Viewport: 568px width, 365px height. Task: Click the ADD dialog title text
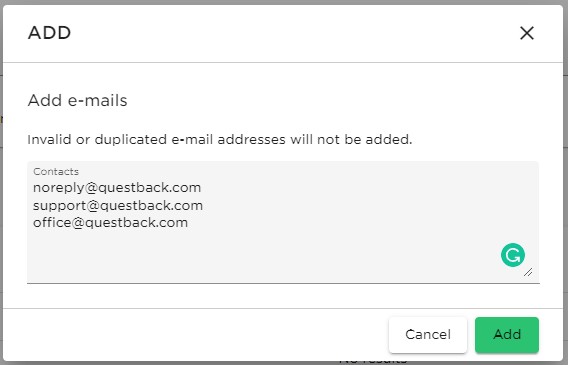49,33
